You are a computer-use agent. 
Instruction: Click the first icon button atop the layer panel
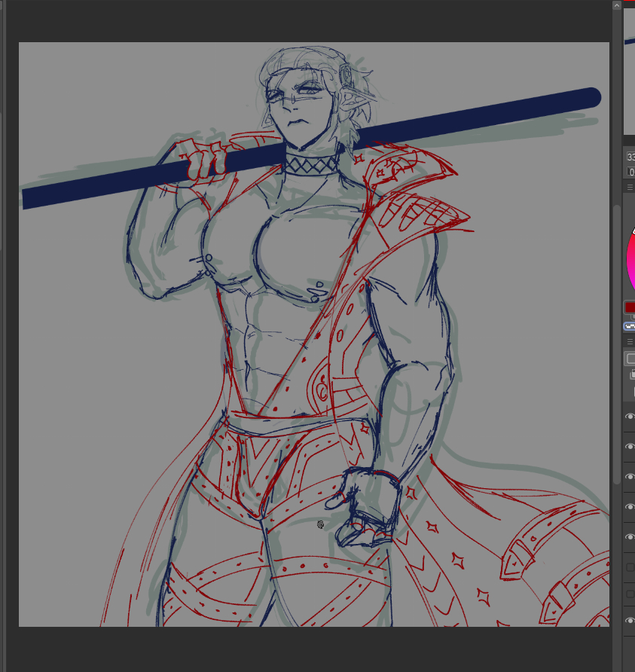click(x=630, y=359)
